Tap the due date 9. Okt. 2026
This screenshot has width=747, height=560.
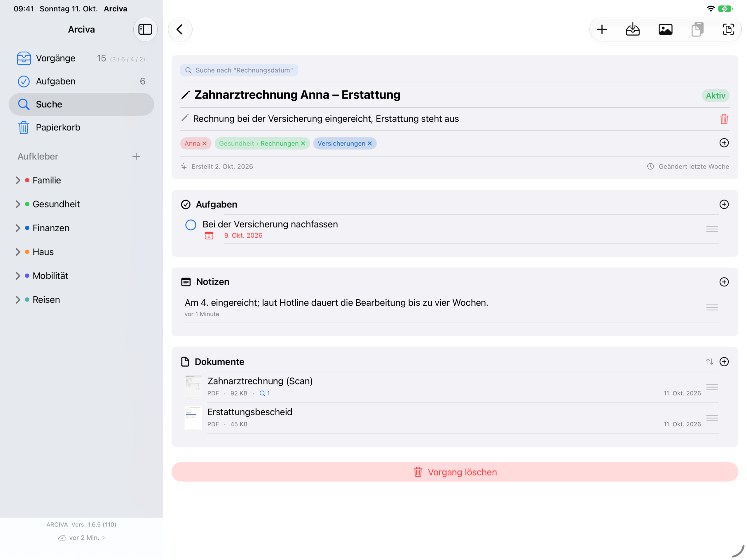click(243, 236)
